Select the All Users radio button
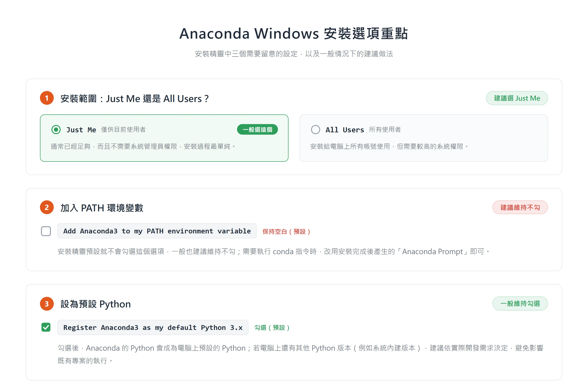This screenshot has height=386, width=588. point(315,130)
